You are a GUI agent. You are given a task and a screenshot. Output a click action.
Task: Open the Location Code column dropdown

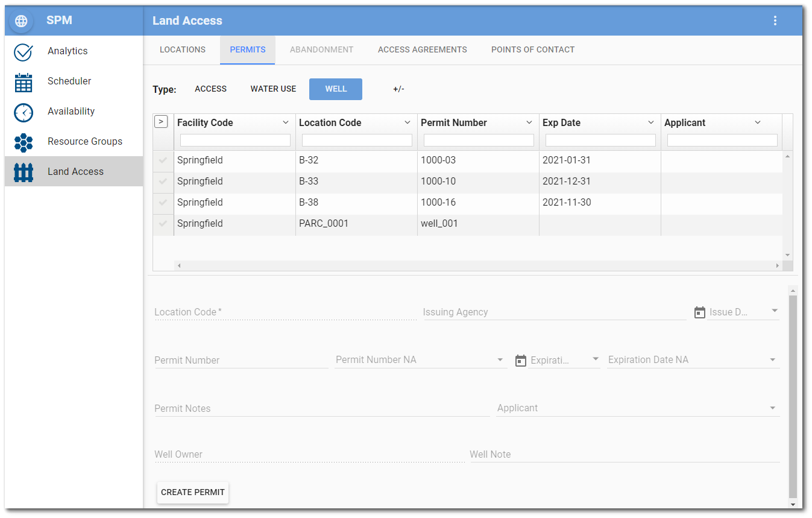(x=408, y=122)
